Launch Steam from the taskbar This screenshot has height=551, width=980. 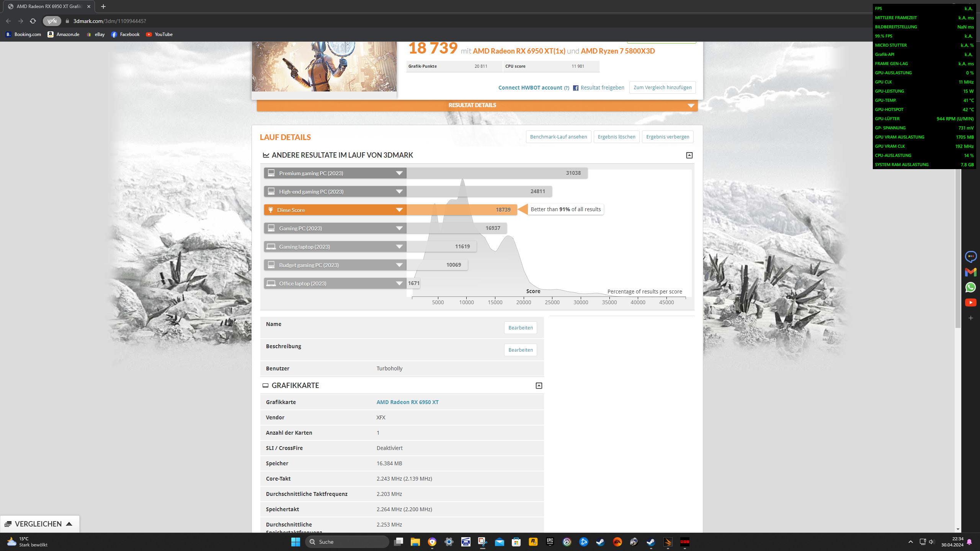(600, 542)
